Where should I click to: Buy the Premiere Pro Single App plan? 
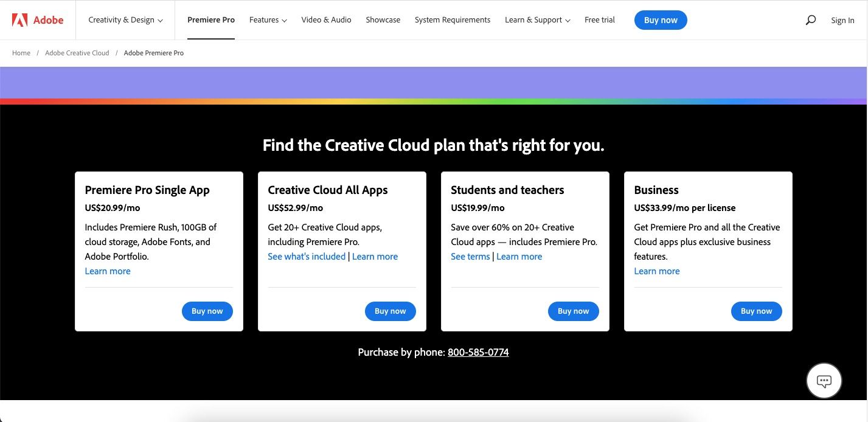(x=207, y=311)
